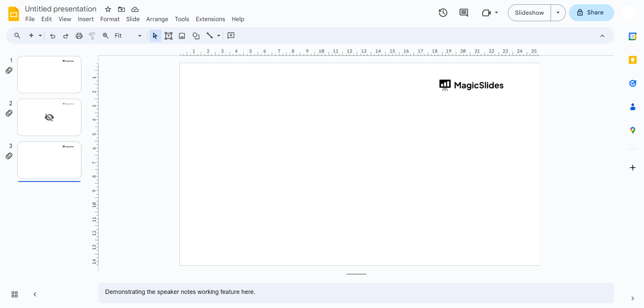Add a new slide plus button
This screenshot has width=644, height=308.
click(31, 36)
